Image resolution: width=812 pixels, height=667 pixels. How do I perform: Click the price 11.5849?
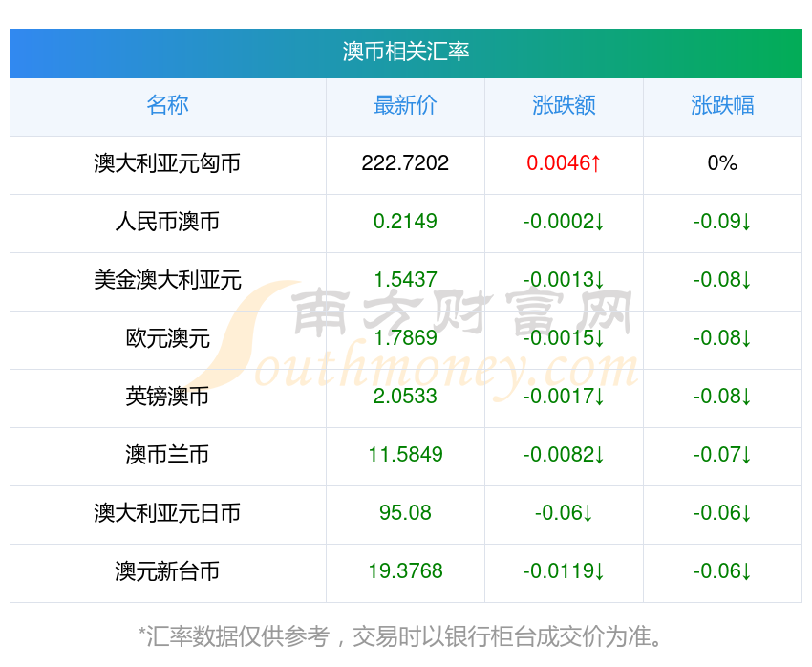click(405, 455)
